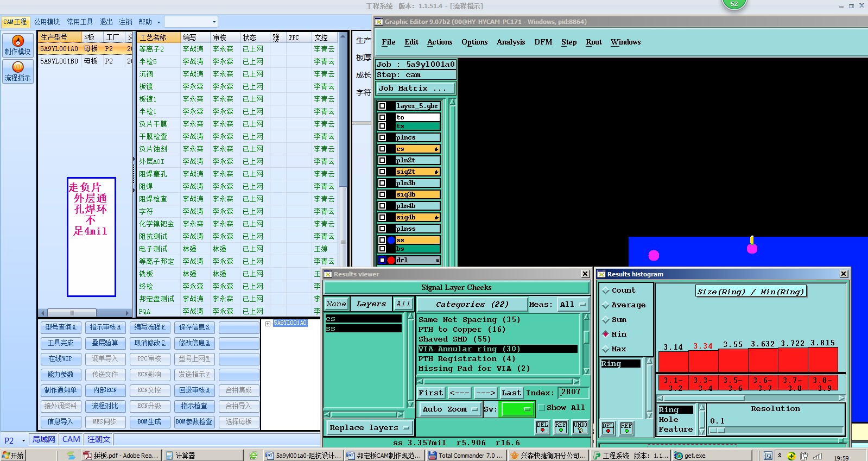The image size is (868, 461).
Task: Enable the Show All checkbox
Action: [x=541, y=407]
